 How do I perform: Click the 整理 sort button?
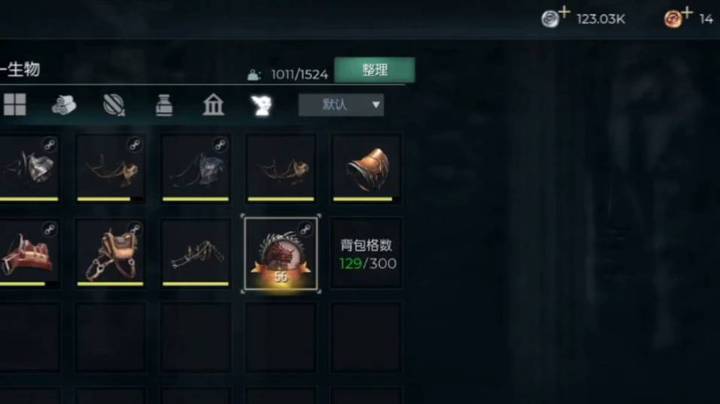pos(375,70)
